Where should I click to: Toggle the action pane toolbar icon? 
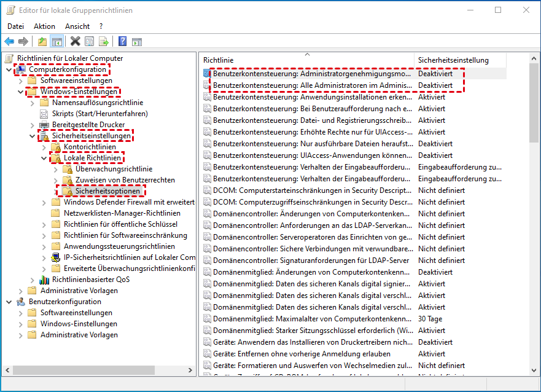[137, 42]
